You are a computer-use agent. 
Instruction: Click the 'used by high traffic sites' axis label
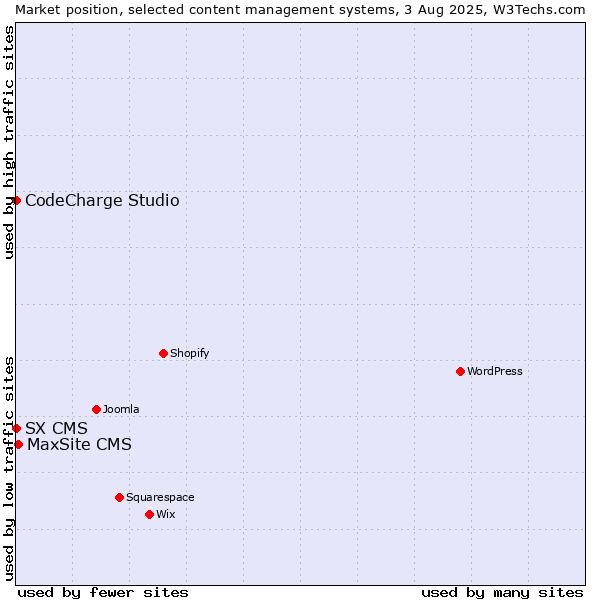[8, 142]
